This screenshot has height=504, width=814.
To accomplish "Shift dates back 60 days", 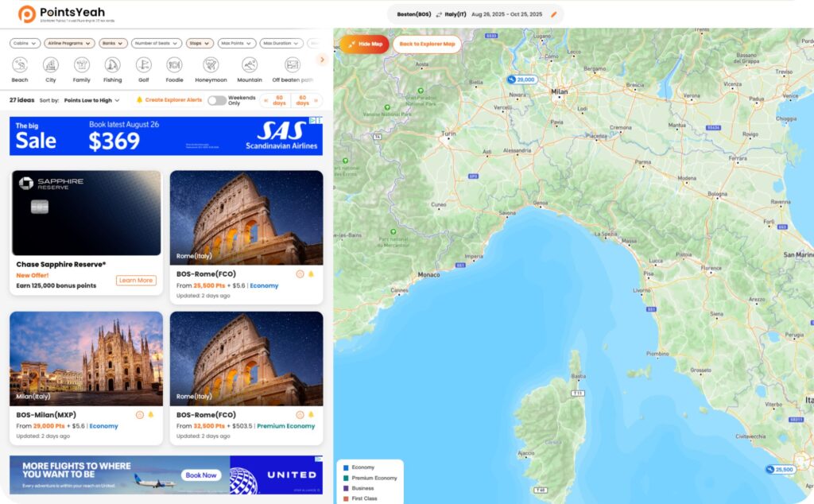I will pyautogui.click(x=276, y=100).
